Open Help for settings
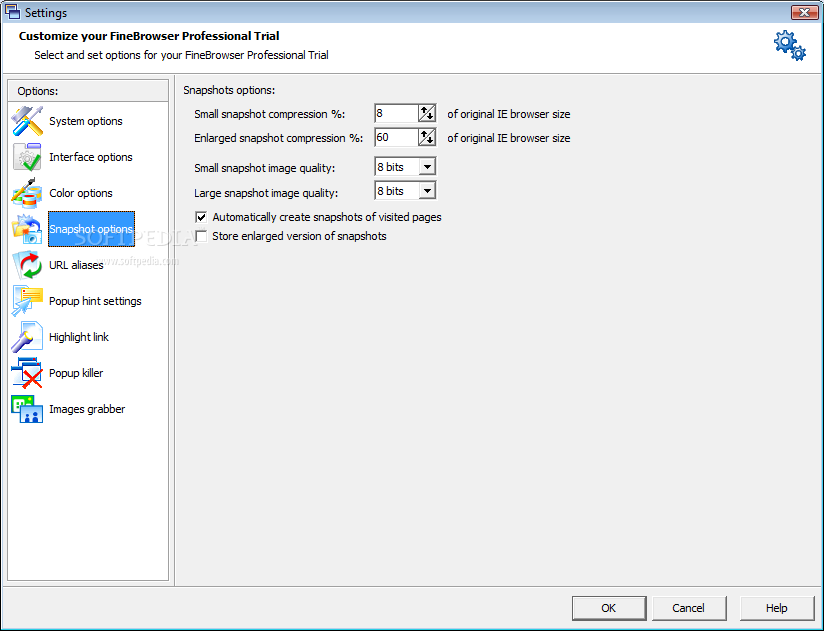 pyautogui.click(x=777, y=608)
